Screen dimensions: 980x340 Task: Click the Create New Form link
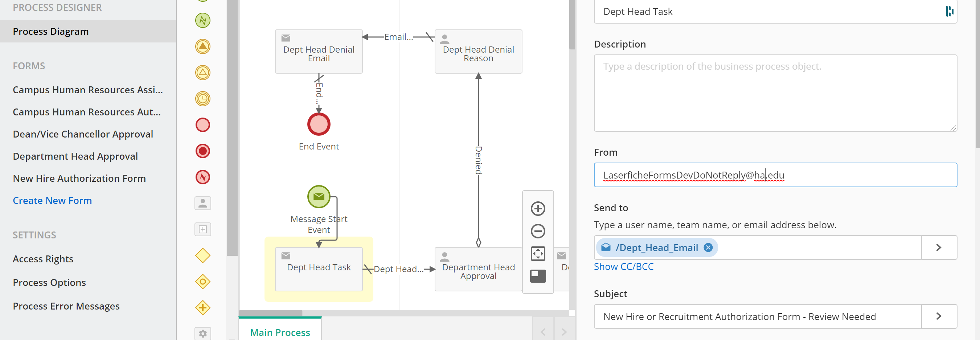[x=52, y=200]
